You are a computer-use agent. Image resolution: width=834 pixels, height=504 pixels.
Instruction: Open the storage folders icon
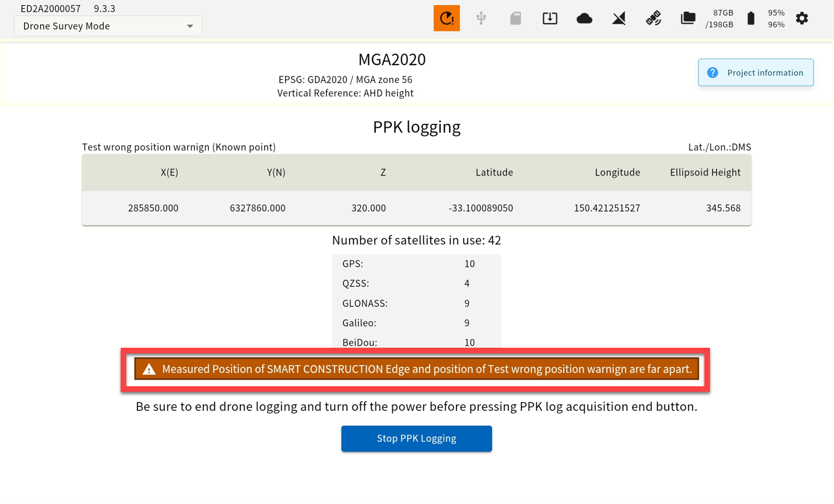click(688, 18)
